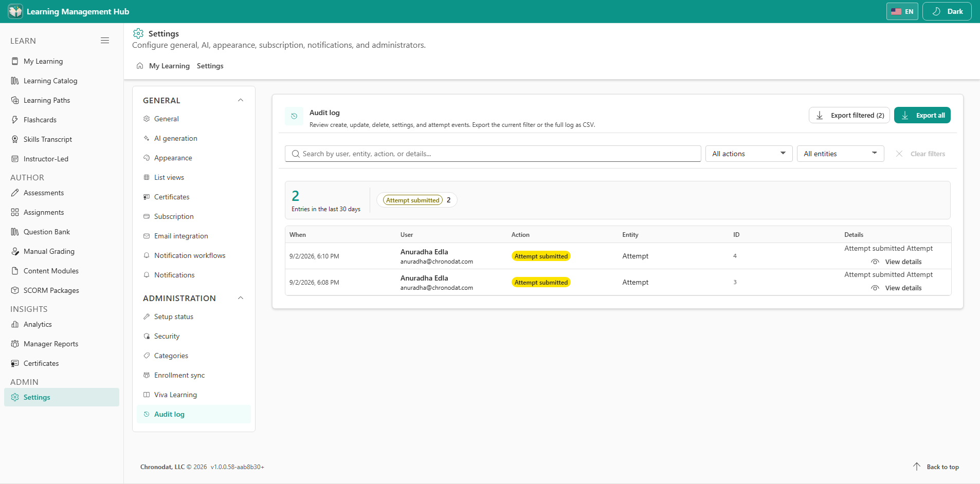The width and height of the screenshot is (980, 484).
Task: Click the Settings gear icon in sidebar
Action: coord(15,397)
